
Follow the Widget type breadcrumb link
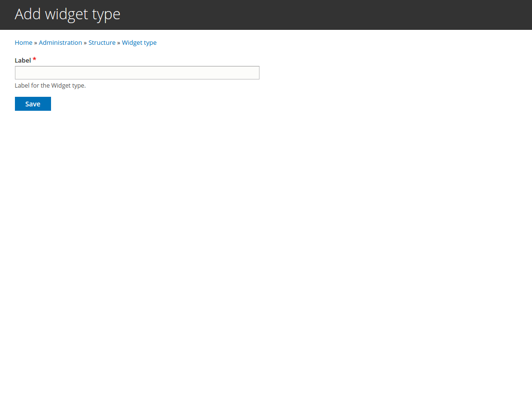(x=139, y=43)
